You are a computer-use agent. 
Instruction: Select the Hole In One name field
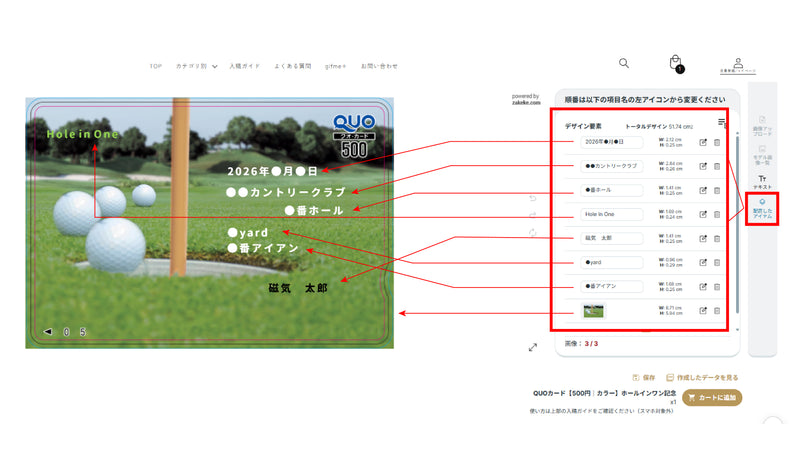coord(612,214)
